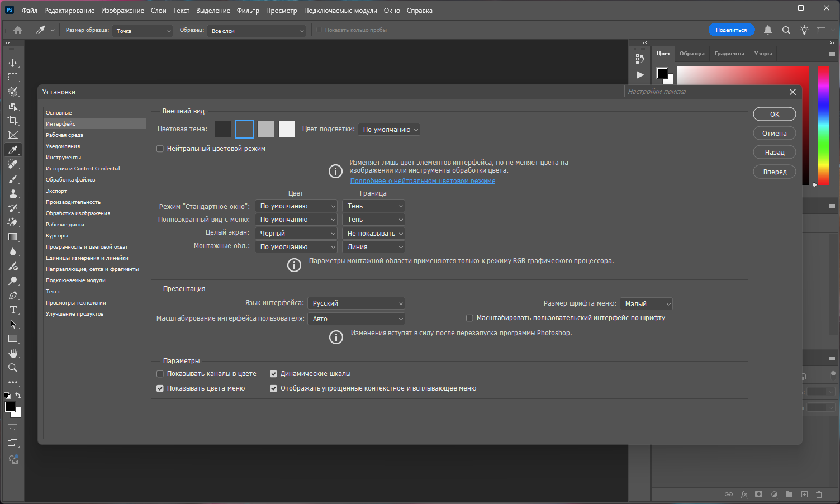
Task: Select the Horizontal Type tool
Action: [x=13, y=310]
